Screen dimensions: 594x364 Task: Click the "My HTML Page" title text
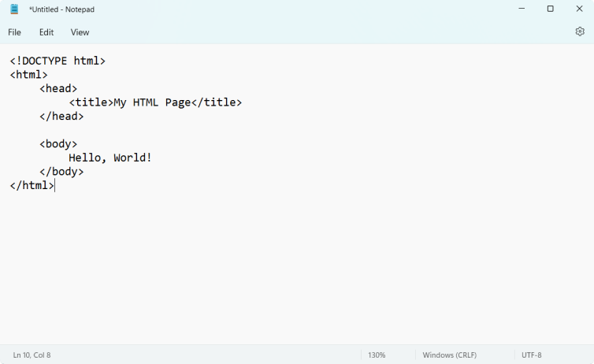point(152,102)
